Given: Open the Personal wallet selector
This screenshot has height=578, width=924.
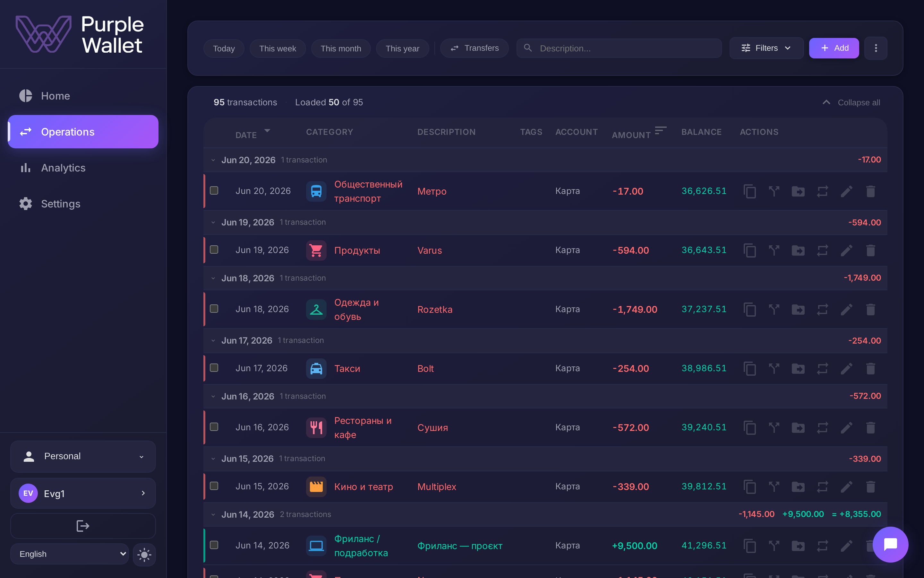Looking at the screenshot, I should (x=83, y=456).
